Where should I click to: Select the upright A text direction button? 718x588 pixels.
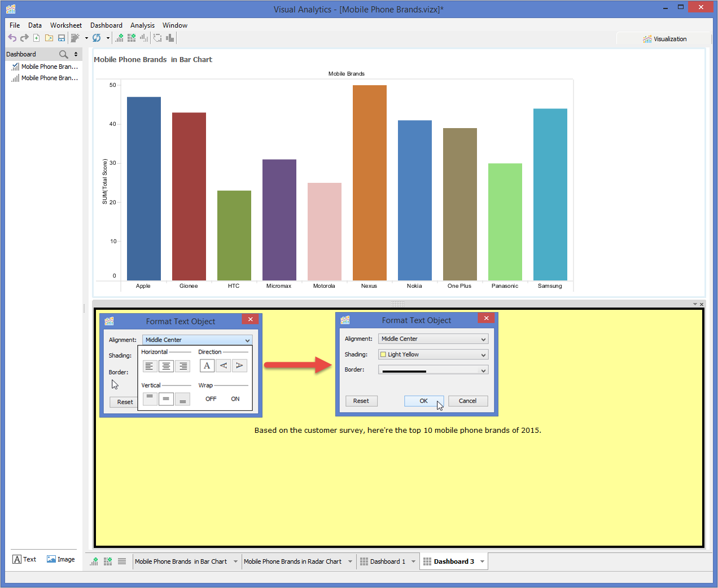pyautogui.click(x=207, y=366)
